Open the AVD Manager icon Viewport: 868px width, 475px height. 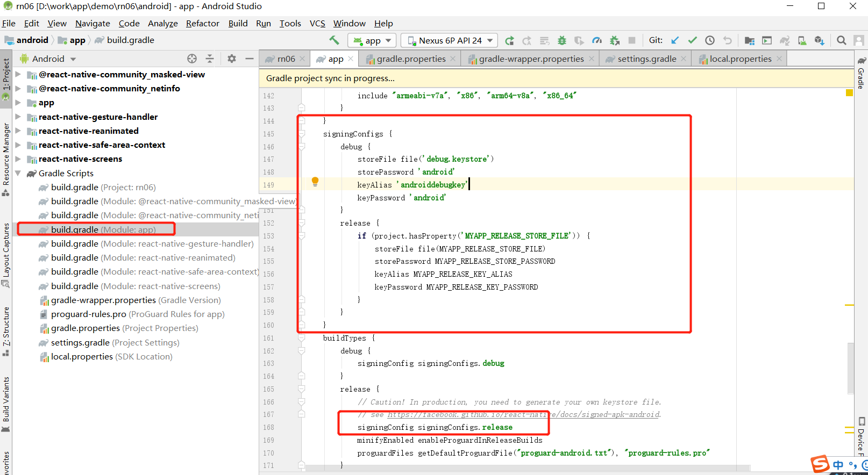pyautogui.click(x=802, y=40)
